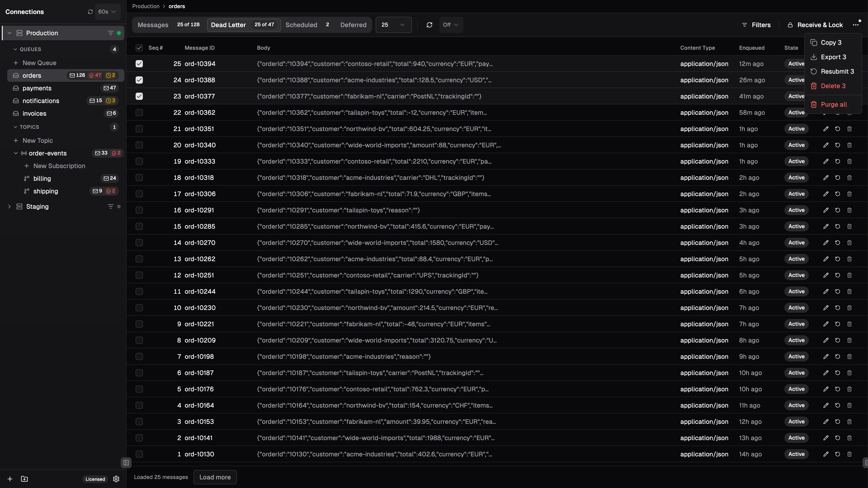Click resubmit icon on ord-10198 row
Screen dimensions: 868x488
[x=838, y=357]
